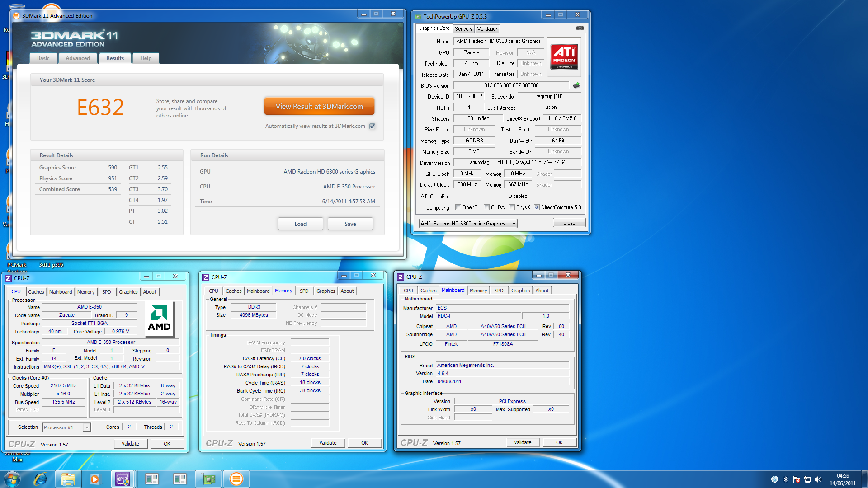Click the first white window taskbar icon
The width and height of the screenshot is (868, 488).
click(152, 479)
